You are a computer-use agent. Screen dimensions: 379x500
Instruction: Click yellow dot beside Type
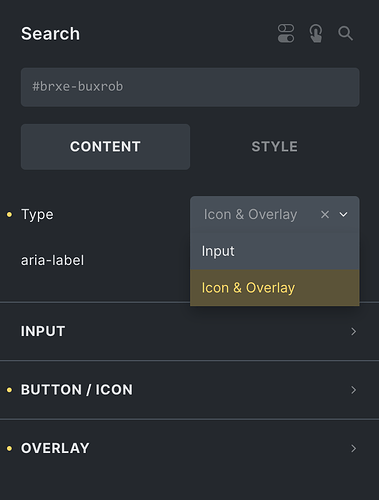pyautogui.click(x=9, y=214)
